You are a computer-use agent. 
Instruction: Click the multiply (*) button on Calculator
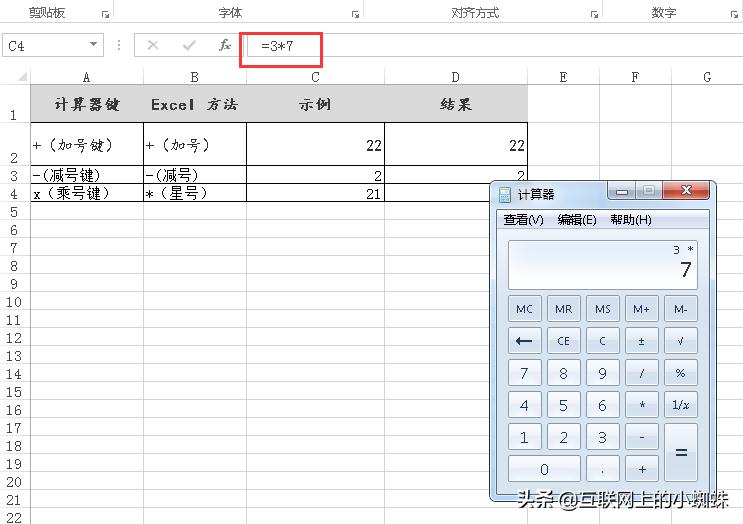(x=642, y=405)
